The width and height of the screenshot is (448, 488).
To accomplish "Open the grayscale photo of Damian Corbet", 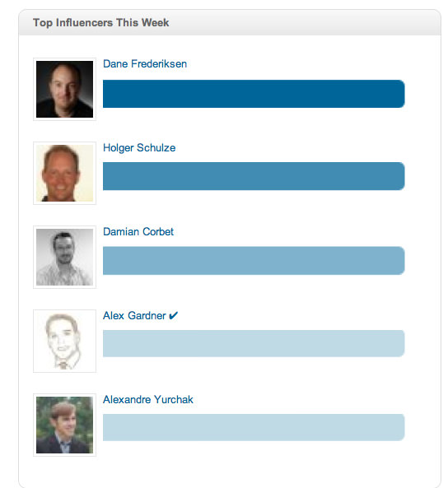I will pos(64,257).
